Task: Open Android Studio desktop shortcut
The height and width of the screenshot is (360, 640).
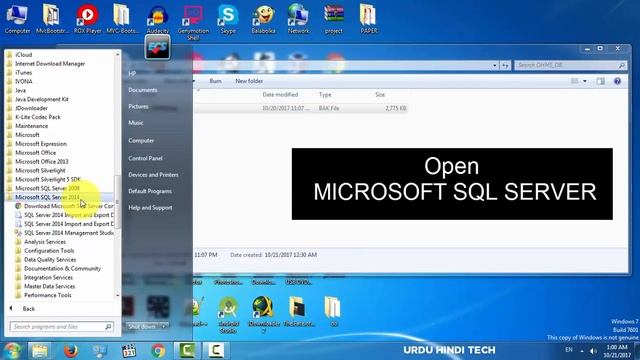Action: click(x=229, y=314)
